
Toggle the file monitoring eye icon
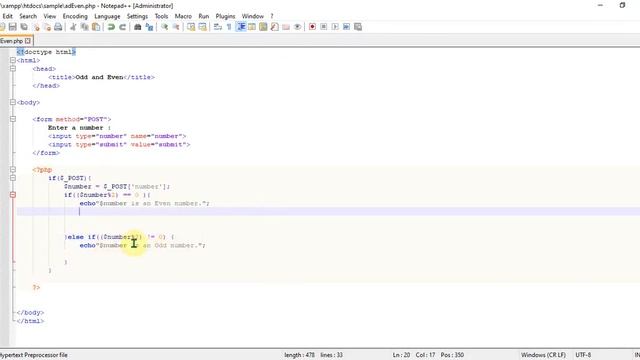click(298, 27)
